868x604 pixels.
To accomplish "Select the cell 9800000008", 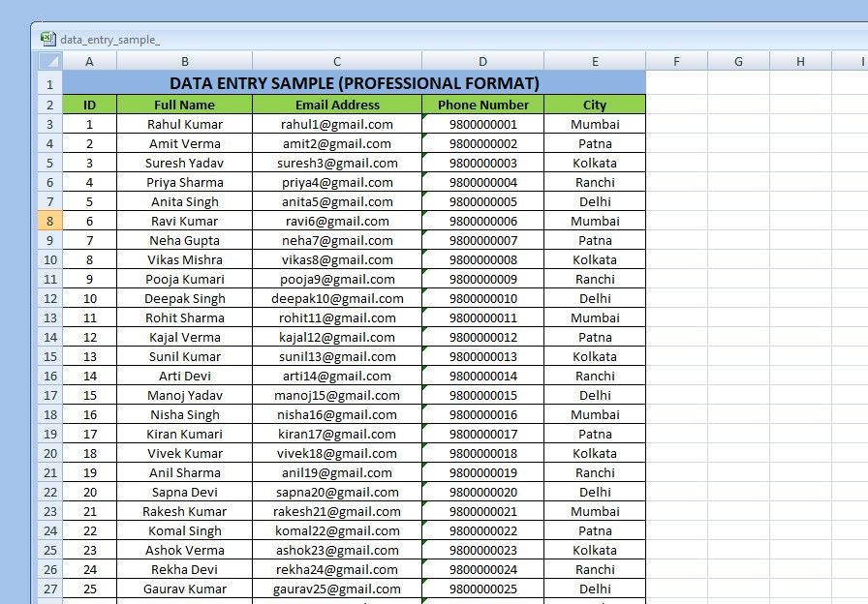I will click(x=482, y=259).
